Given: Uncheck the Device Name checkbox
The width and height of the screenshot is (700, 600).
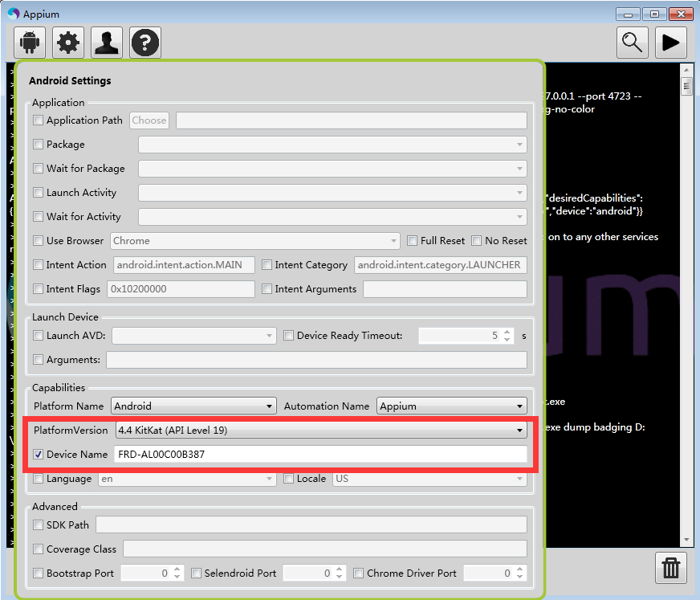Looking at the screenshot, I should pyautogui.click(x=39, y=455).
